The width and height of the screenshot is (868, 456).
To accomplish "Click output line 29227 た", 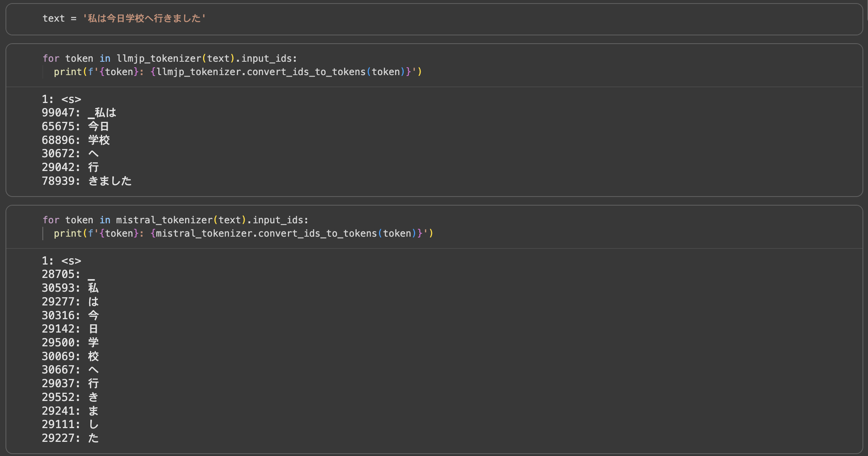I will click(70, 438).
